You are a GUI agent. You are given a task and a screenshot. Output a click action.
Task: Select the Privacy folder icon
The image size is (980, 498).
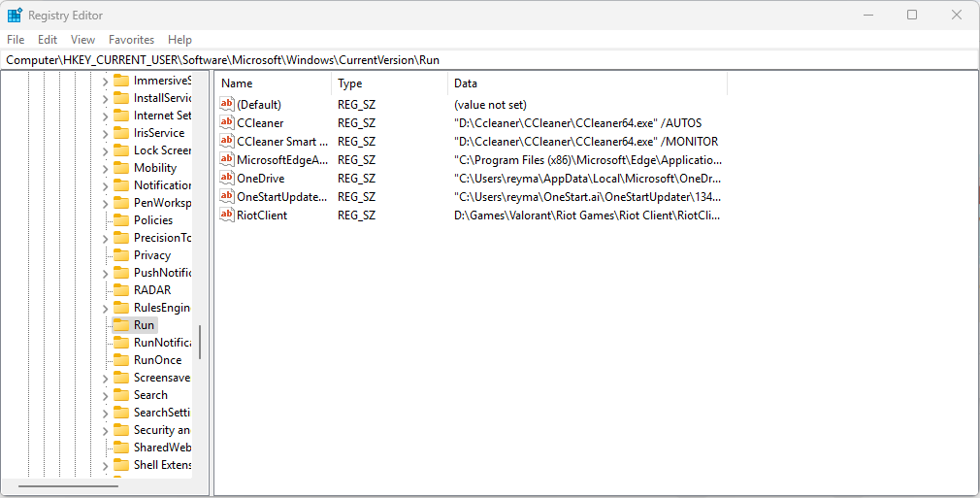(121, 255)
